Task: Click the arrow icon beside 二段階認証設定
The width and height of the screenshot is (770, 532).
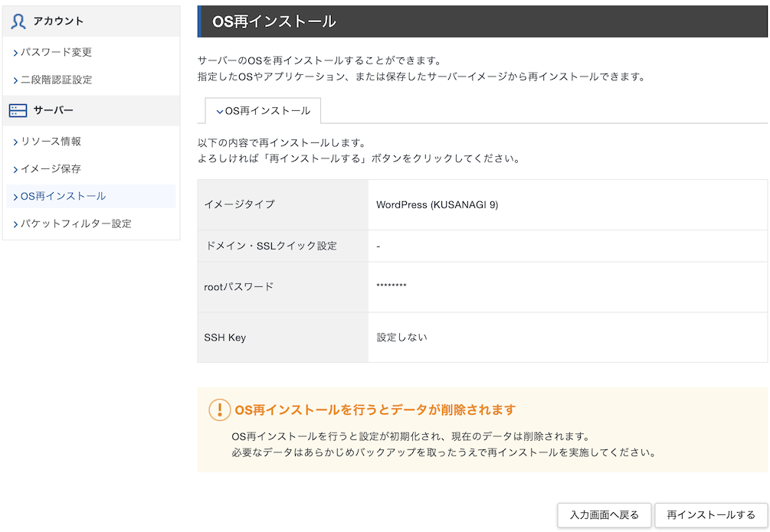Action: pos(15,80)
